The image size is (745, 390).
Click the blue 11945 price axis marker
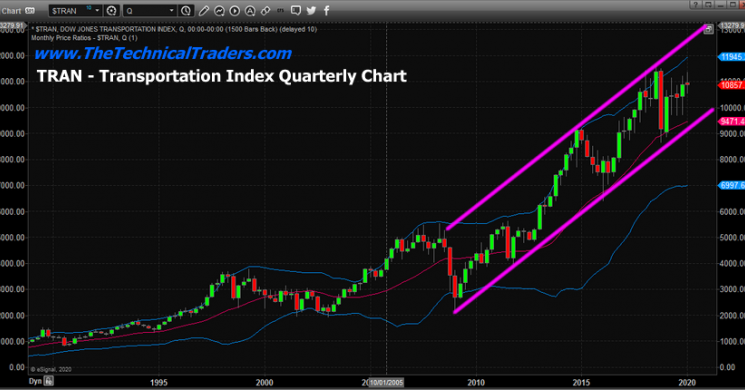732,57
